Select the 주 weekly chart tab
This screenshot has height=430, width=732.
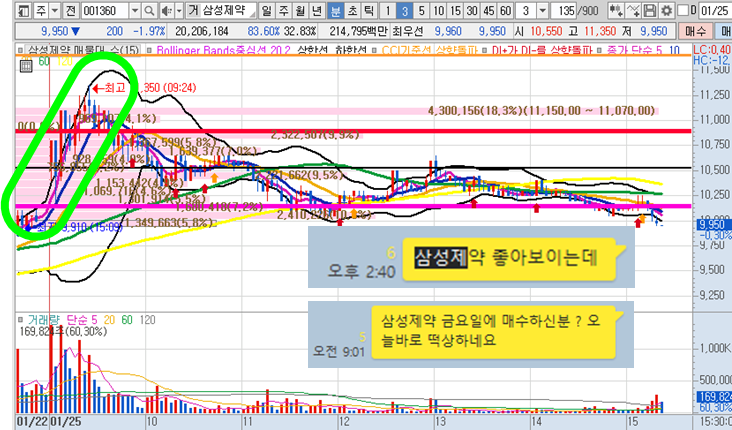[283, 10]
